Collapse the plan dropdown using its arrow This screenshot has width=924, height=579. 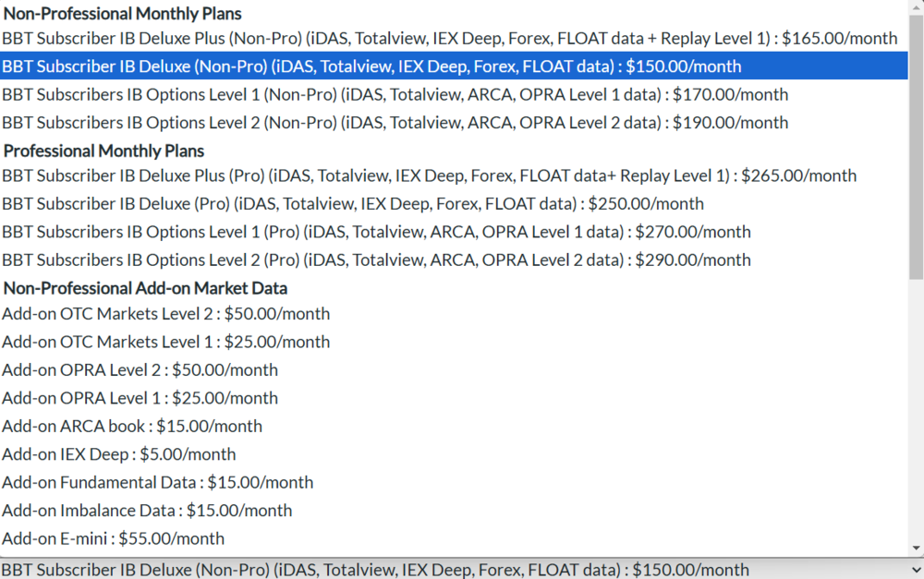click(915, 569)
